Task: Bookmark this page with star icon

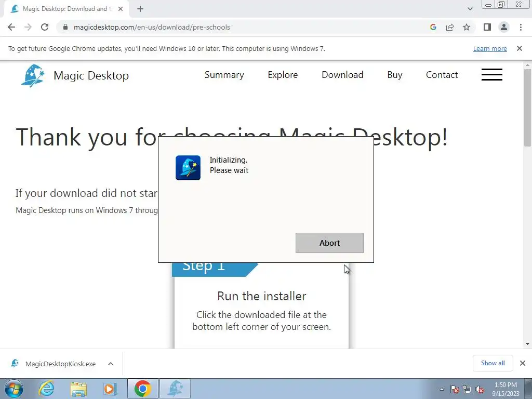Action: pyautogui.click(x=467, y=27)
